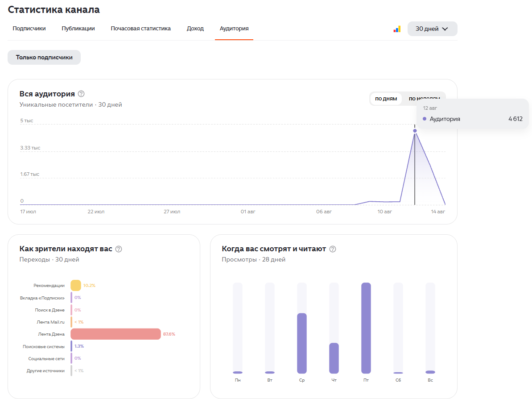Go to the Почасовая статистика tab
The height and width of the screenshot is (399, 532).
pos(140,29)
